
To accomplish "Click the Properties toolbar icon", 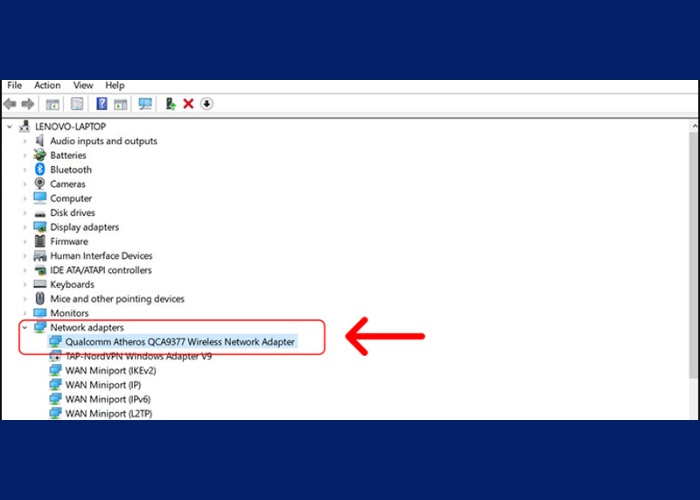I will coord(77,104).
